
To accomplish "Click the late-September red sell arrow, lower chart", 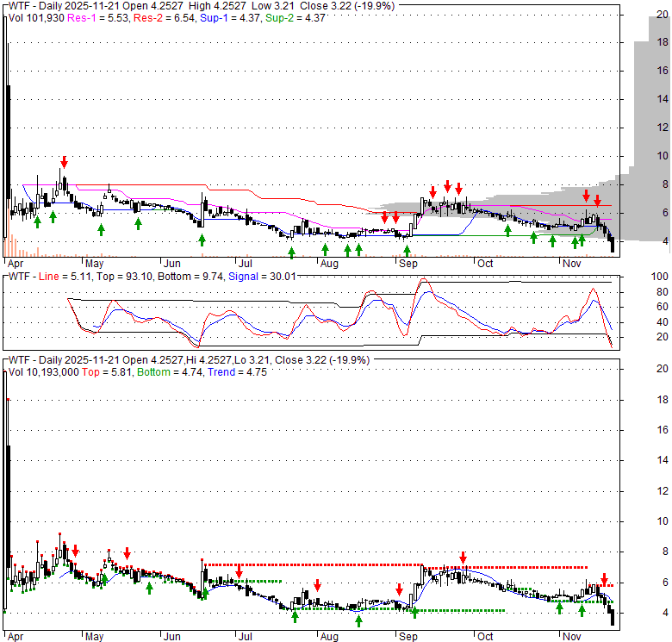I will tap(463, 558).
